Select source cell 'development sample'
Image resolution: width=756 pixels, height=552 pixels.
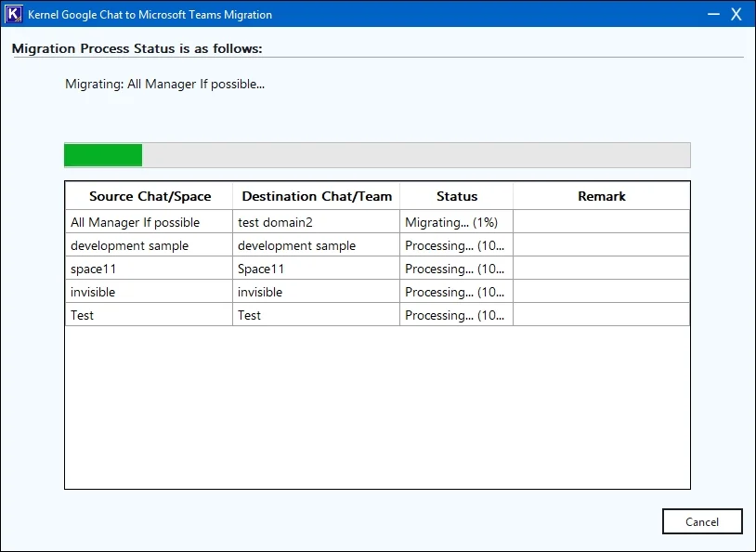click(x=149, y=245)
